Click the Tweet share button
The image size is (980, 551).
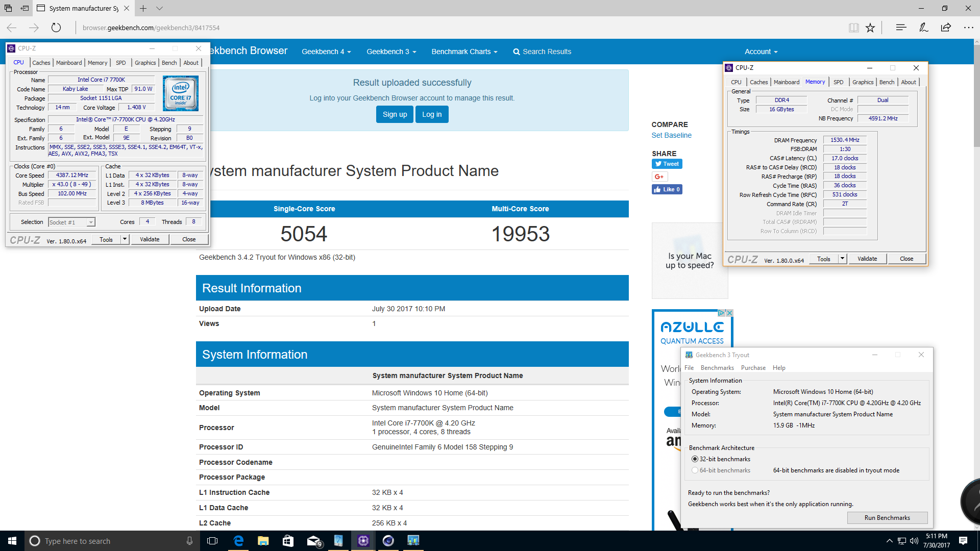point(667,164)
